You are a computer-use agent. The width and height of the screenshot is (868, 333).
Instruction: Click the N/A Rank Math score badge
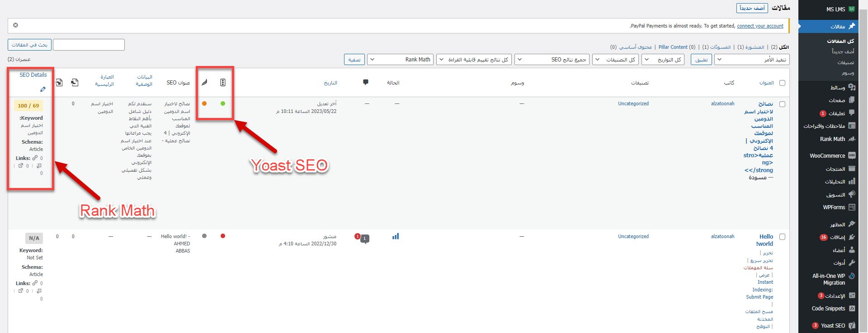click(x=34, y=238)
